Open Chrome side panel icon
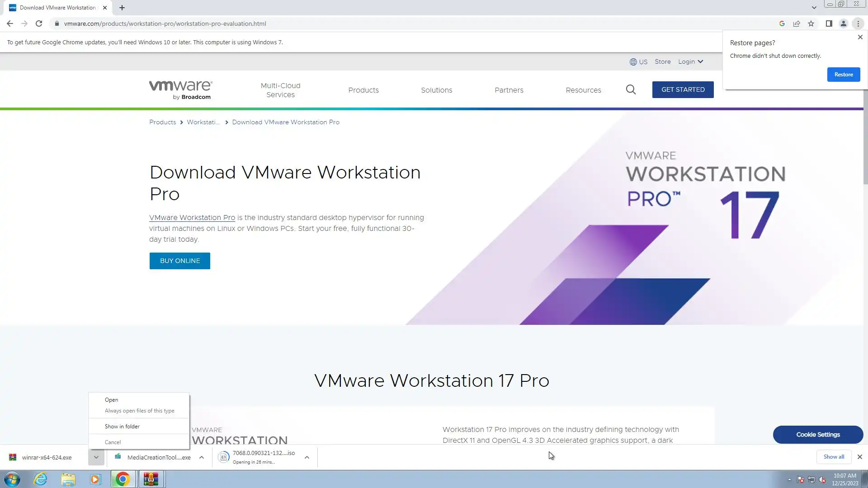The height and width of the screenshot is (488, 868). (829, 23)
